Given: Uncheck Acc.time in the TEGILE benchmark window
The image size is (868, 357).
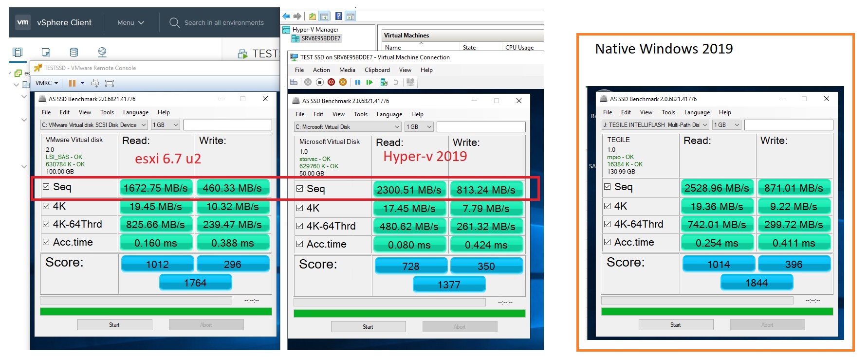Looking at the screenshot, I should (608, 242).
